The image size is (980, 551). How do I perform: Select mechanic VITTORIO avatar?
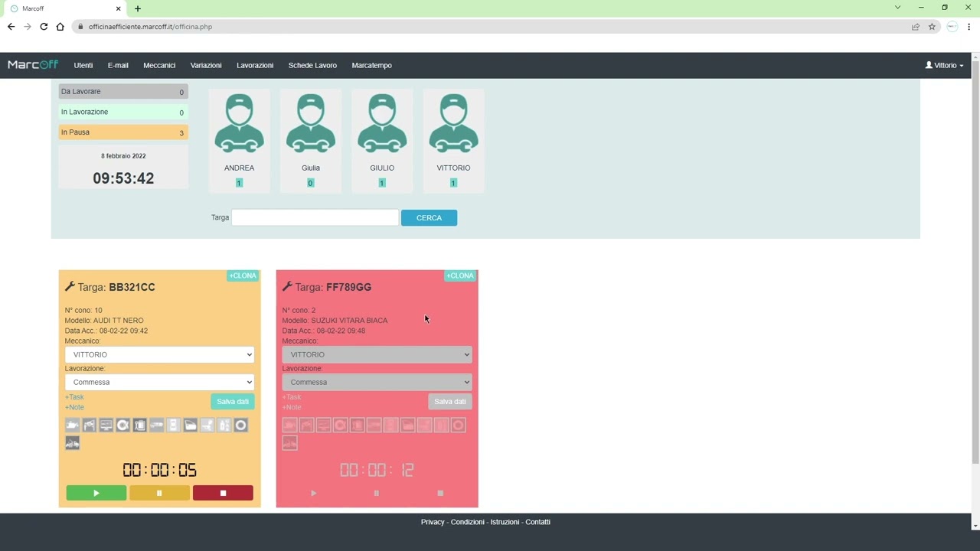(x=453, y=124)
